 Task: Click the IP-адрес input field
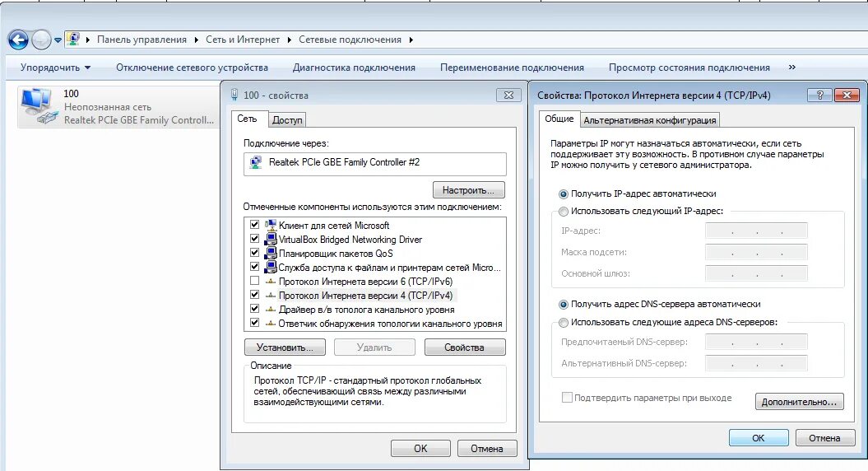756,231
